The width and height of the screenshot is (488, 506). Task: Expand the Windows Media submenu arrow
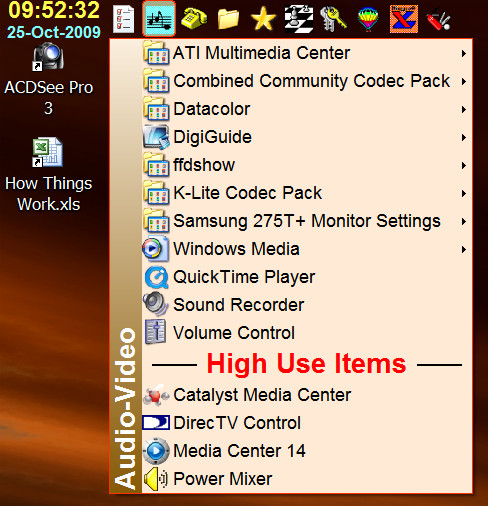[464, 249]
